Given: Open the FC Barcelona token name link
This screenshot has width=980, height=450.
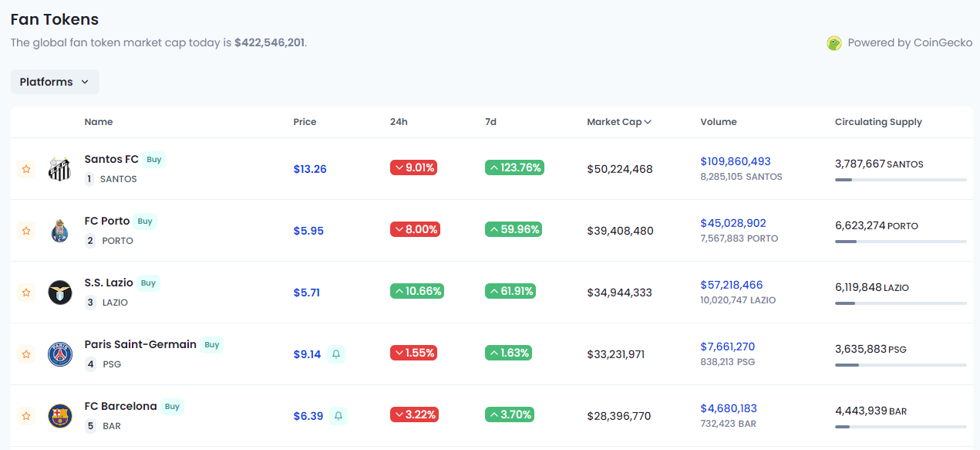Looking at the screenshot, I should [120, 406].
